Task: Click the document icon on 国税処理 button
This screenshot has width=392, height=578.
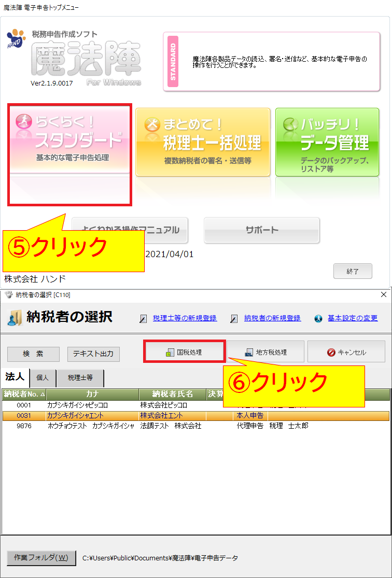Action: pyautogui.click(x=170, y=353)
